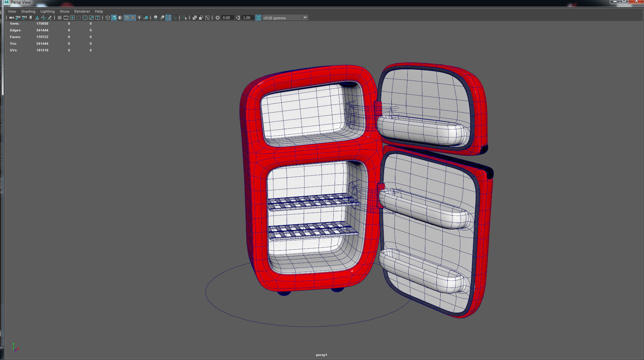Show the film gate
Image resolution: width=644 pixels, height=360 pixels.
coord(66,18)
